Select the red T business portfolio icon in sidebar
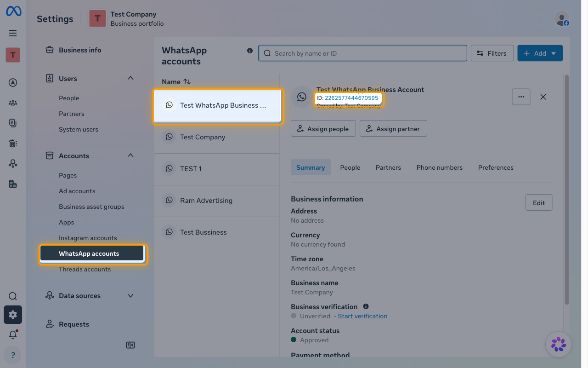The height and width of the screenshot is (368, 588). coord(13,55)
